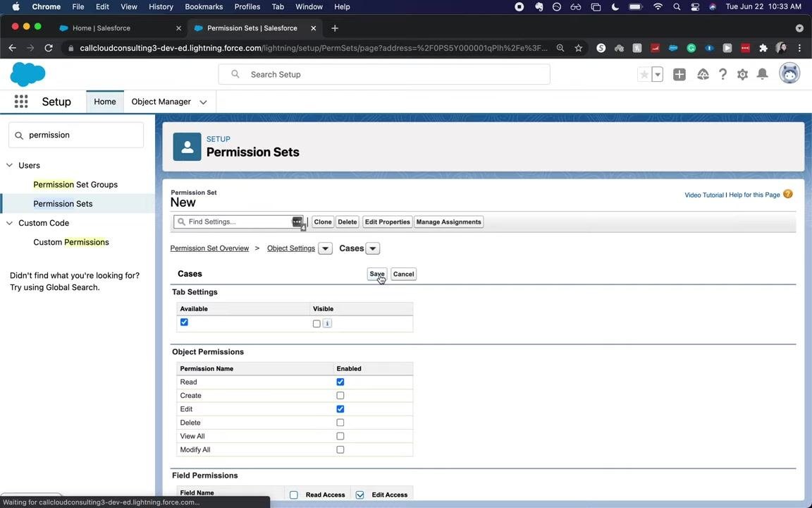
Task: Collapse the Users tree section
Action: (x=9, y=165)
